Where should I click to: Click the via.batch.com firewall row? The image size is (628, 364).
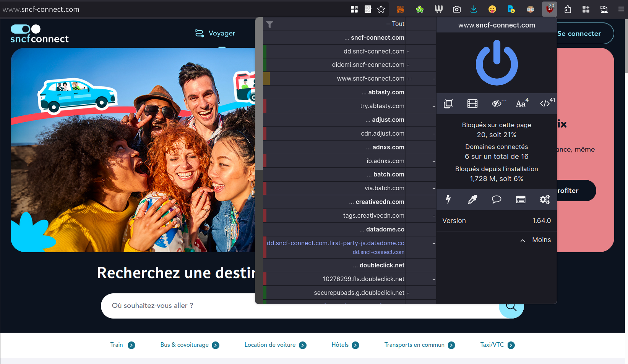pos(349,188)
